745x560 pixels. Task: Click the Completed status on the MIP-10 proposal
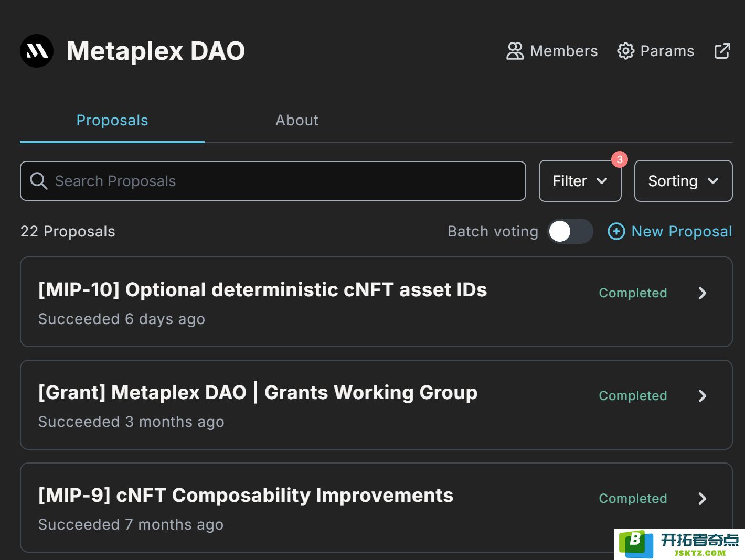point(633,293)
